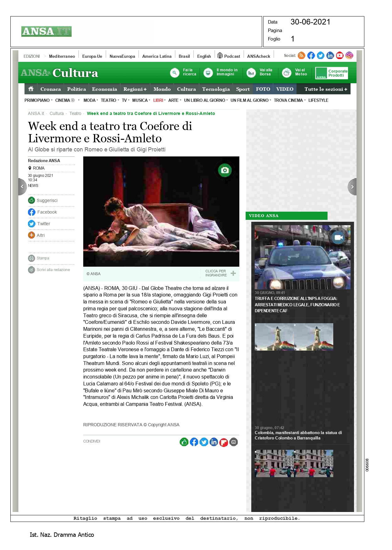392x550 pixels.
Task: Click the video camera icon on Foggia video
Action: point(338,237)
